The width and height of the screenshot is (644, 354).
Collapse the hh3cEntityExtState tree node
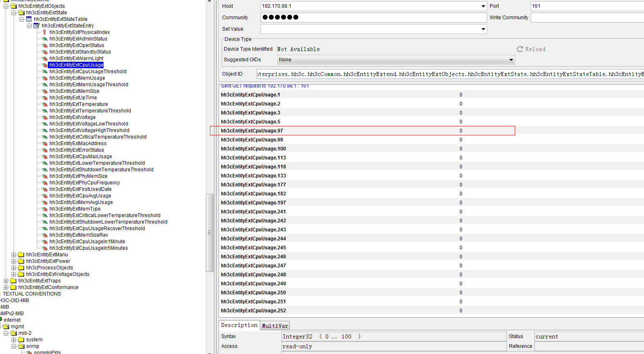[x=14, y=13]
